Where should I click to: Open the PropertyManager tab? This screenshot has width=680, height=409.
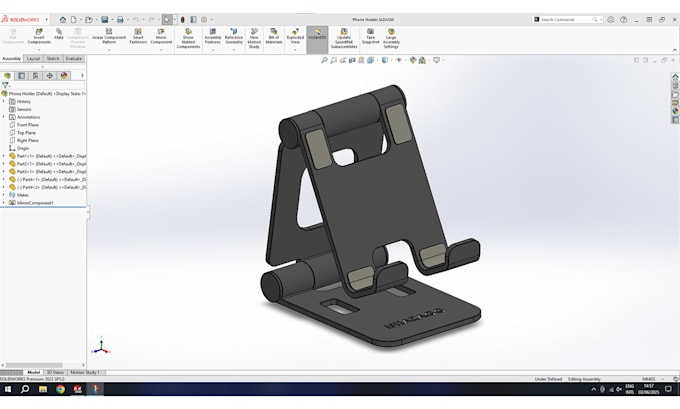[21, 76]
